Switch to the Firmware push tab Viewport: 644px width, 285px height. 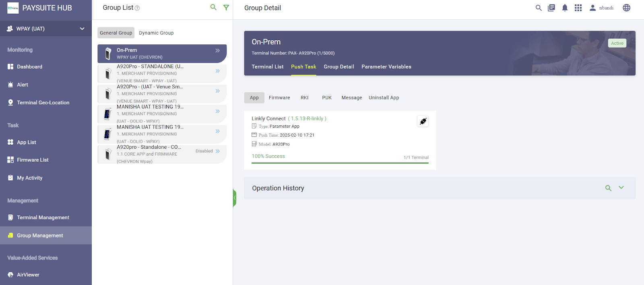(279, 98)
